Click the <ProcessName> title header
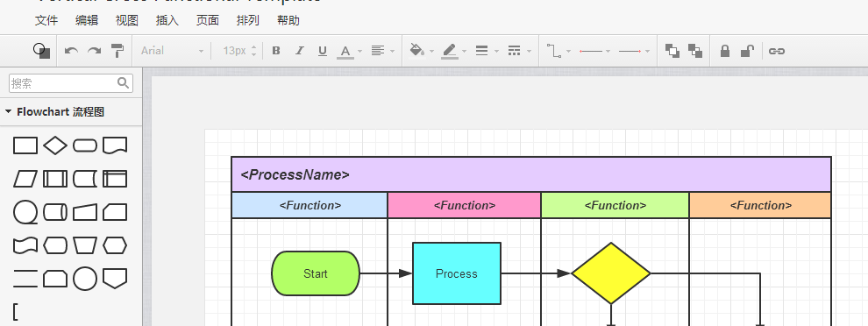Viewport: 868px width, 326px height. point(531,174)
